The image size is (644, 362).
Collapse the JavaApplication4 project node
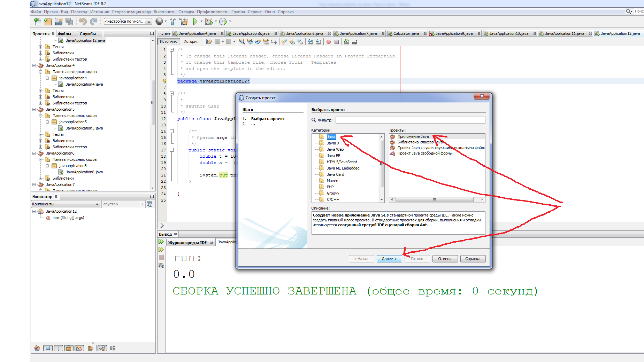pos(34,65)
